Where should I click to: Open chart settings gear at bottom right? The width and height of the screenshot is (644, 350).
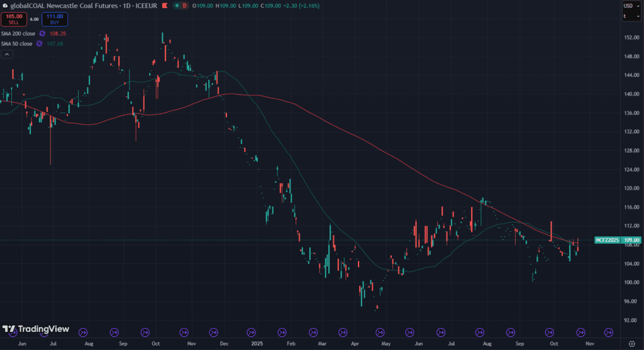coord(632,344)
